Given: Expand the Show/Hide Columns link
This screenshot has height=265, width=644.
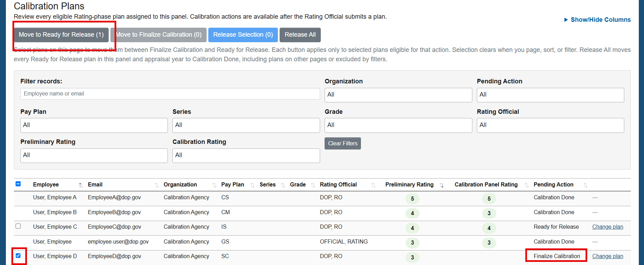Looking at the screenshot, I should pyautogui.click(x=597, y=20).
